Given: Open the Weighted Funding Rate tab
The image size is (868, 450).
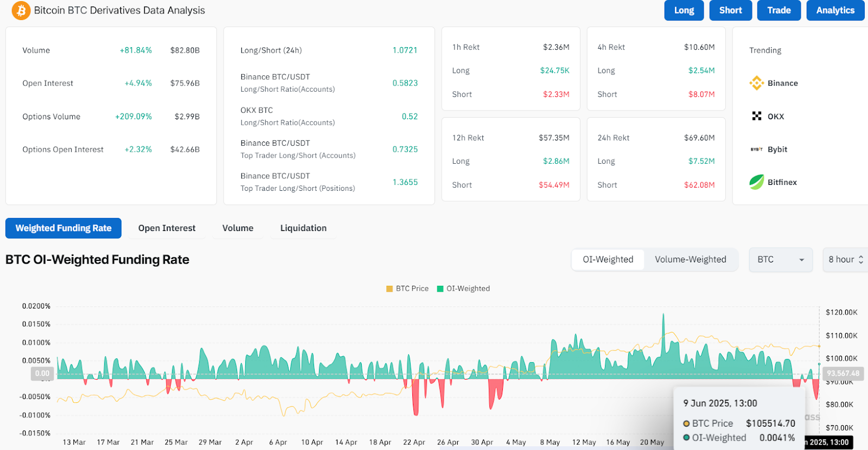Looking at the screenshot, I should tap(63, 228).
